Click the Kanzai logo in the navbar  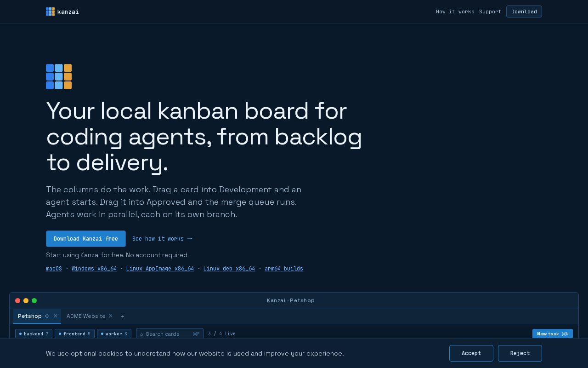(62, 11)
